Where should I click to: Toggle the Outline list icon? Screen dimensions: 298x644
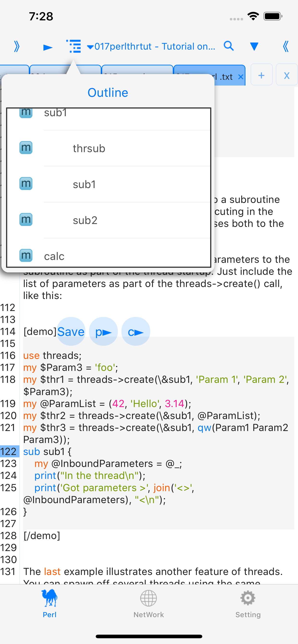coord(73,46)
